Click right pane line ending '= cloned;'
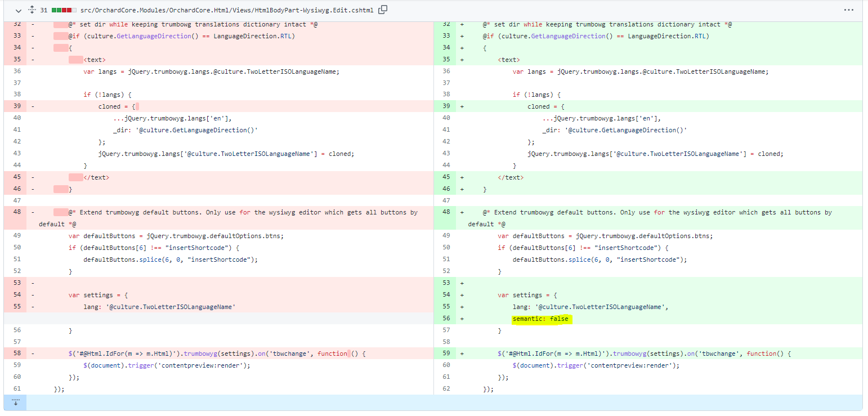The image size is (868, 416). (655, 154)
